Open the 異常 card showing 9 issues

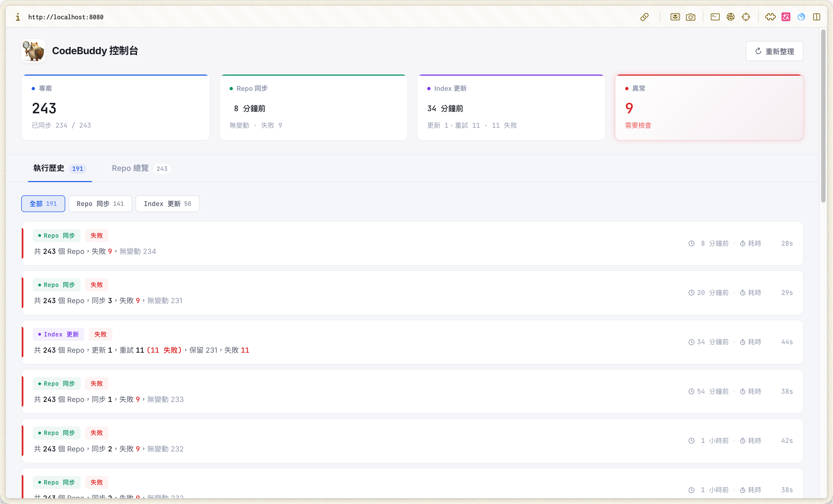[x=709, y=107]
